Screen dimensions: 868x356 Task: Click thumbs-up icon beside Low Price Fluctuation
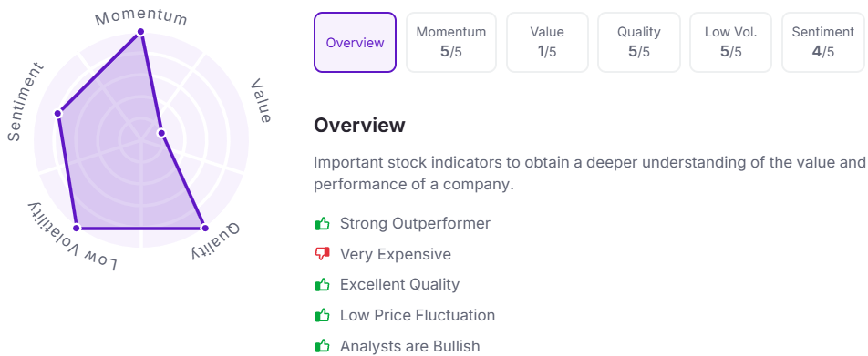tap(322, 316)
